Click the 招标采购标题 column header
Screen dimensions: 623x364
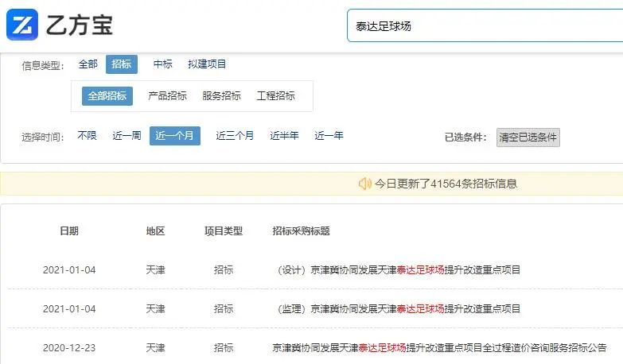click(x=302, y=231)
